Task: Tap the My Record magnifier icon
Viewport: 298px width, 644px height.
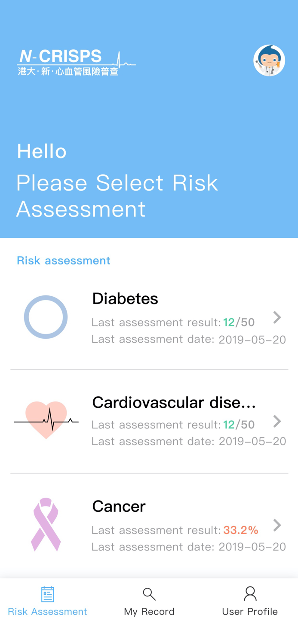Action: (149, 594)
